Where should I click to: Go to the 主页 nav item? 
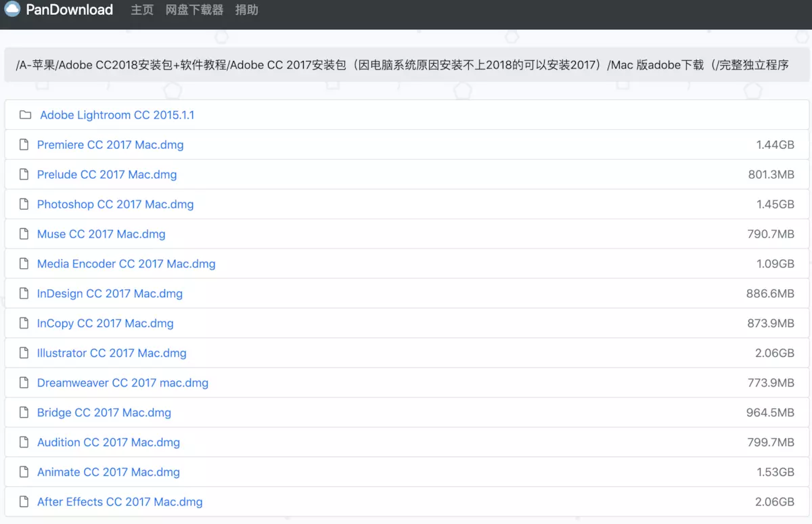(x=142, y=10)
